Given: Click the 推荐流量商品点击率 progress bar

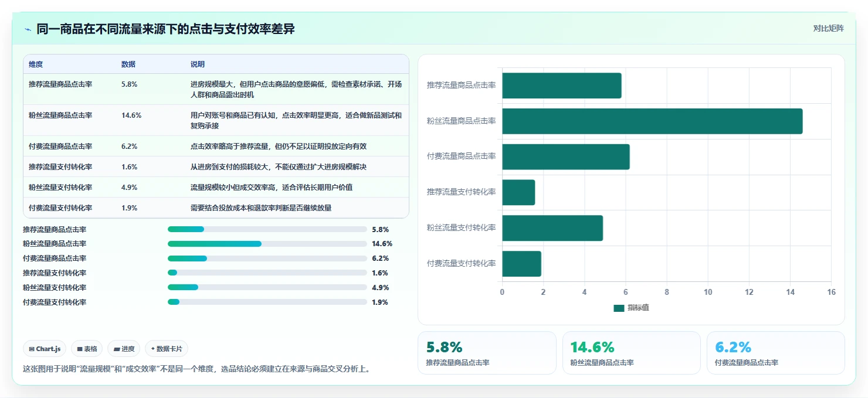Looking at the screenshot, I should (267, 230).
